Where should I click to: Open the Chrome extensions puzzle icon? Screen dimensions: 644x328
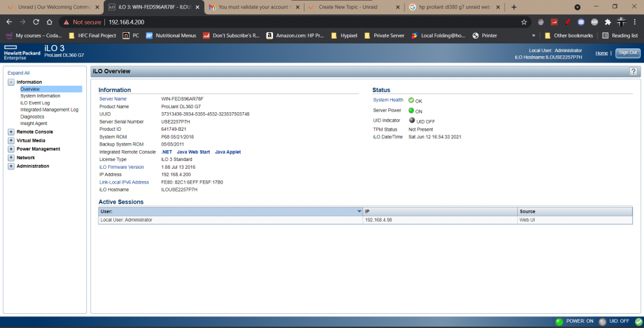(608, 22)
